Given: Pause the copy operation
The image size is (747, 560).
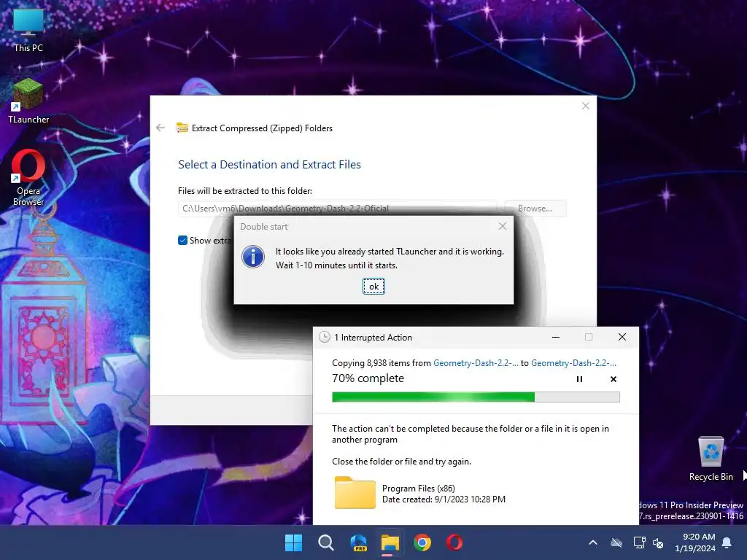Looking at the screenshot, I should coord(579,379).
